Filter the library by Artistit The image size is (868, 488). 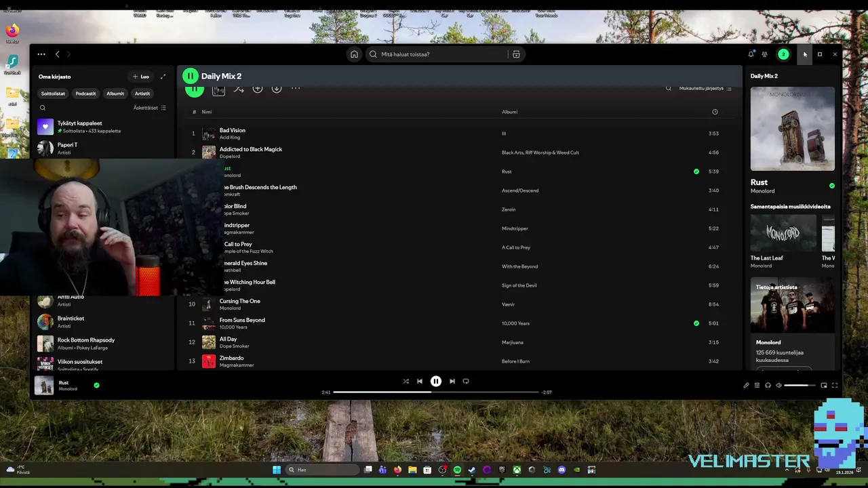pos(142,94)
